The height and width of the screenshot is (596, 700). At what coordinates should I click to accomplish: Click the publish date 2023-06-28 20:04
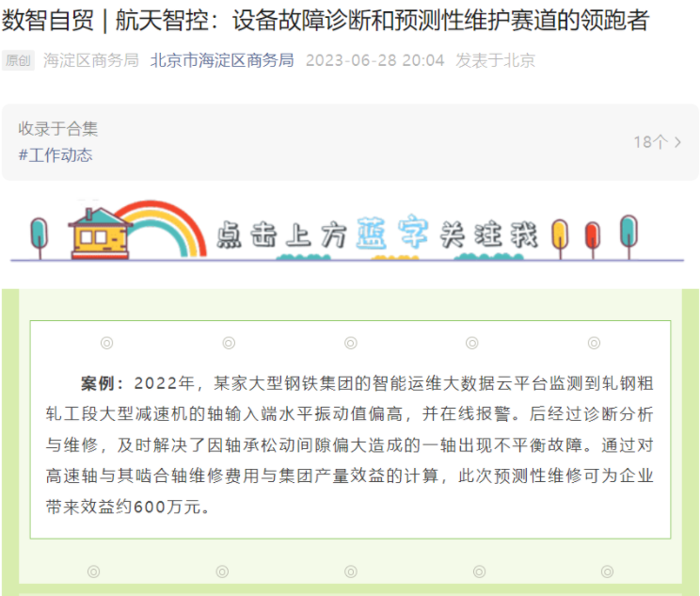click(x=375, y=60)
